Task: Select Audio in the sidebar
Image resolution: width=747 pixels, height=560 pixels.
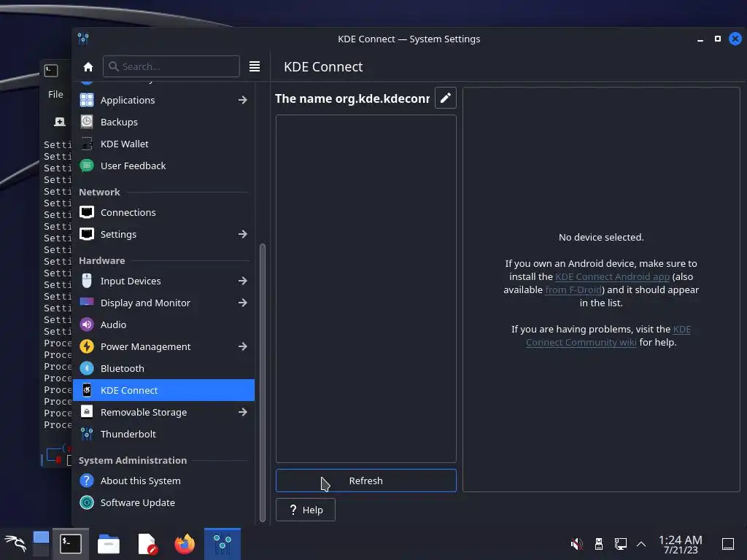Action: [x=164, y=324]
